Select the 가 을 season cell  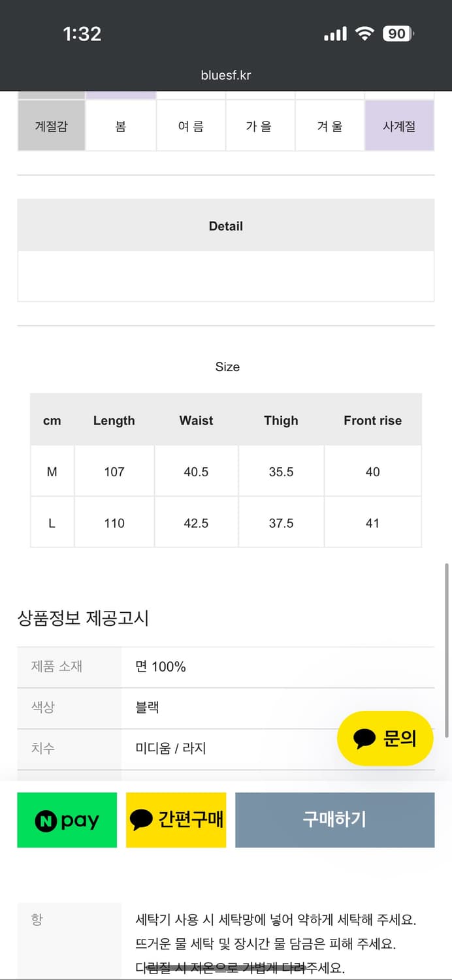(x=260, y=125)
